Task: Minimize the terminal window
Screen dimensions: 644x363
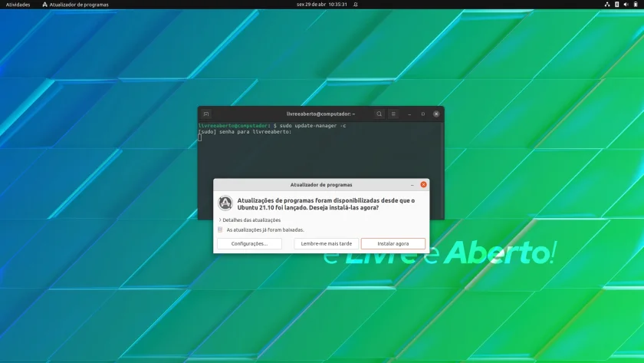Action: click(409, 114)
